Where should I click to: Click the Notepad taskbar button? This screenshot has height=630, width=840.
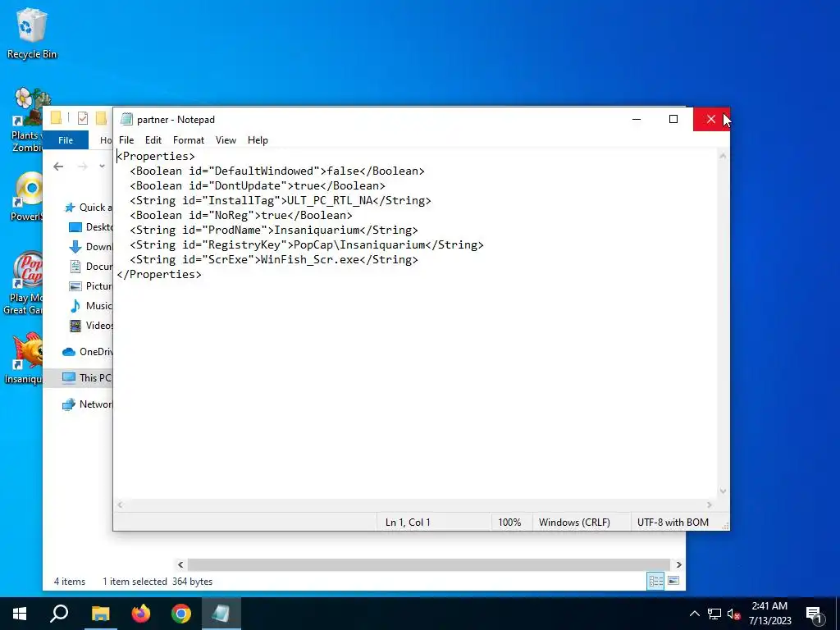[x=221, y=614]
